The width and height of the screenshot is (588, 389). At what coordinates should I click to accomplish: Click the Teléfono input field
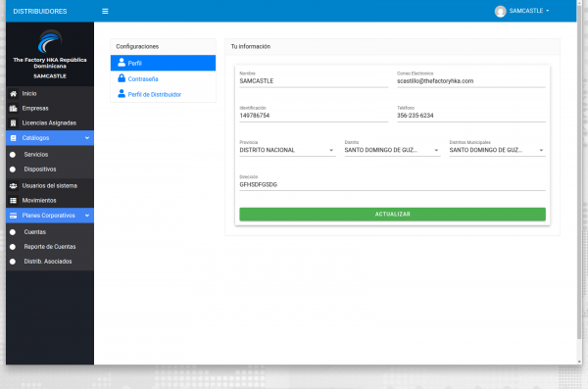471,116
